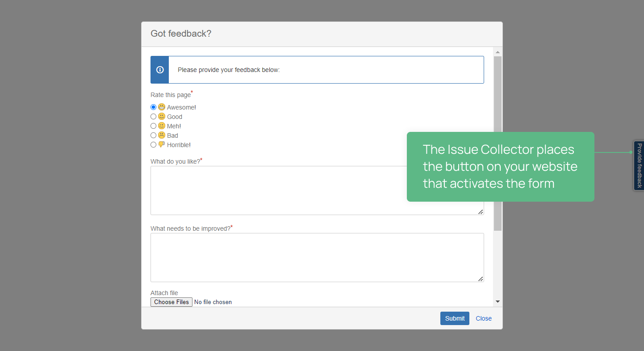Image resolution: width=644 pixels, height=351 pixels.
Task: Select the Good rating radio button
Action: pos(154,117)
